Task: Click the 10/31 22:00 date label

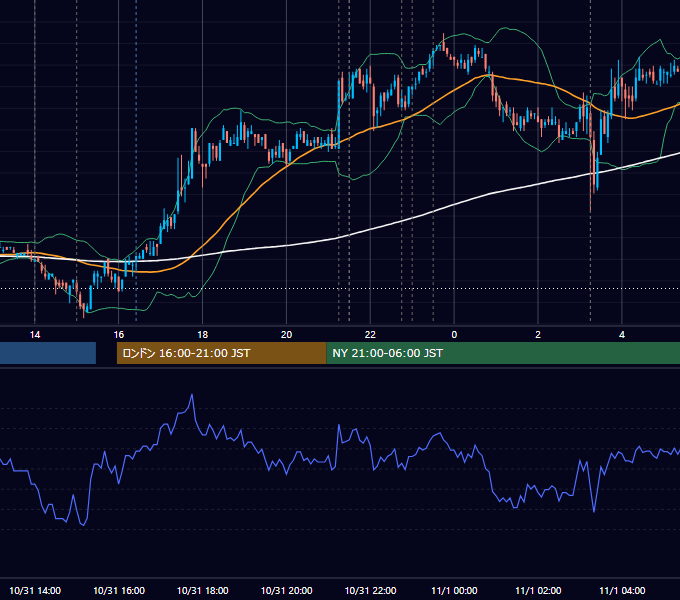Action: 370,590
